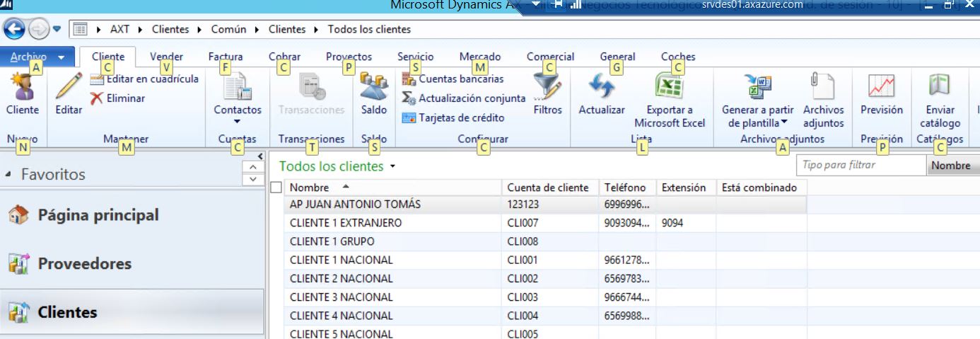Click the Editar pencil icon
This screenshot has height=339, width=980.
click(69, 88)
